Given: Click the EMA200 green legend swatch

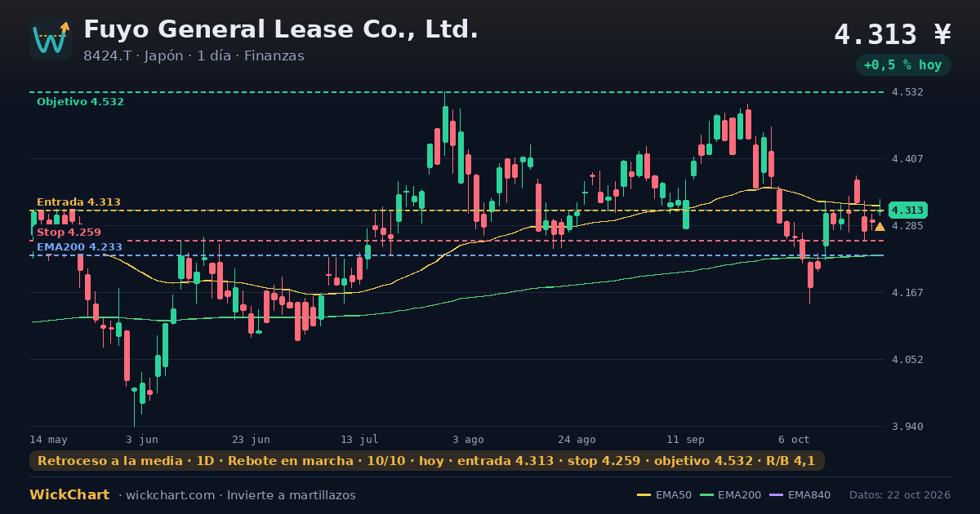Looking at the screenshot, I should pos(706,495).
